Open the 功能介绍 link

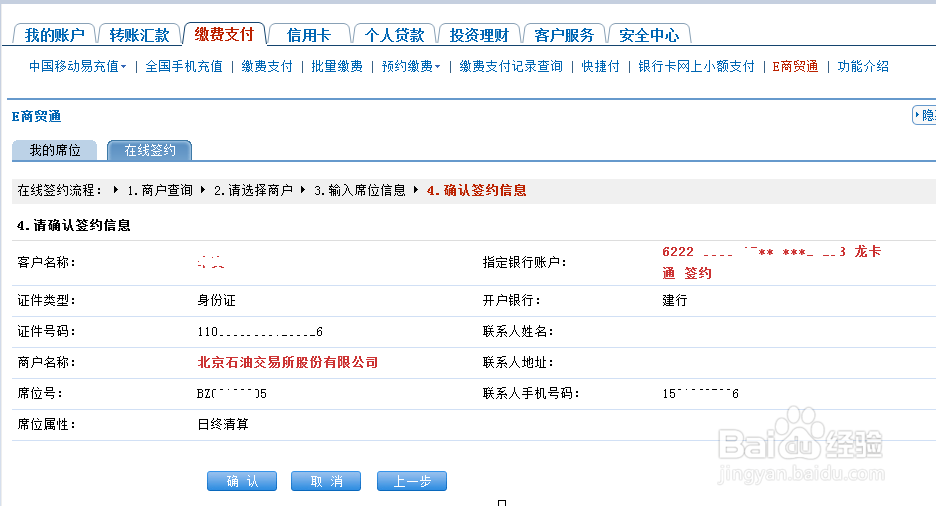(x=863, y=66)
